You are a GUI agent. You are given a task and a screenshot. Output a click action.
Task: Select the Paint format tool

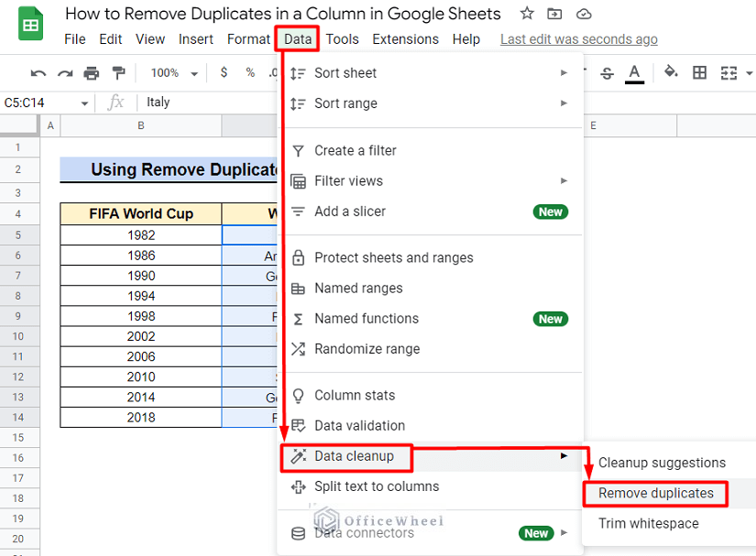pyautogui.click(x=118, y=72)
